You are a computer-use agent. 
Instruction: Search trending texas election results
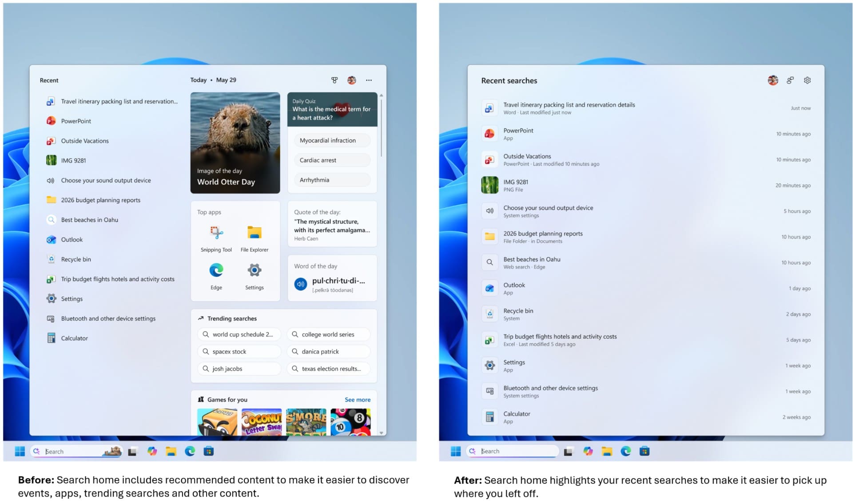coord(329,369)
